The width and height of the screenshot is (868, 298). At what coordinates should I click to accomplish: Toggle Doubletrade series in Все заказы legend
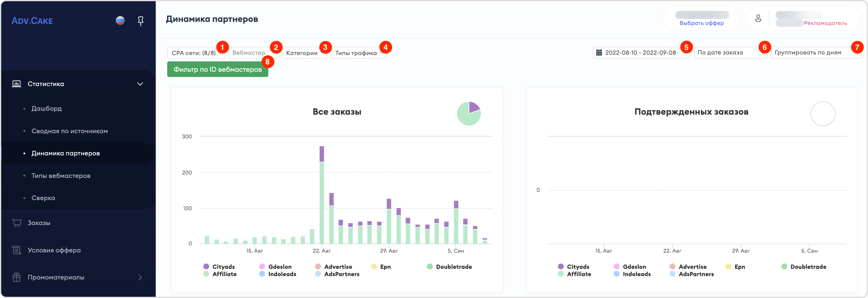click(x=450, y=267)
